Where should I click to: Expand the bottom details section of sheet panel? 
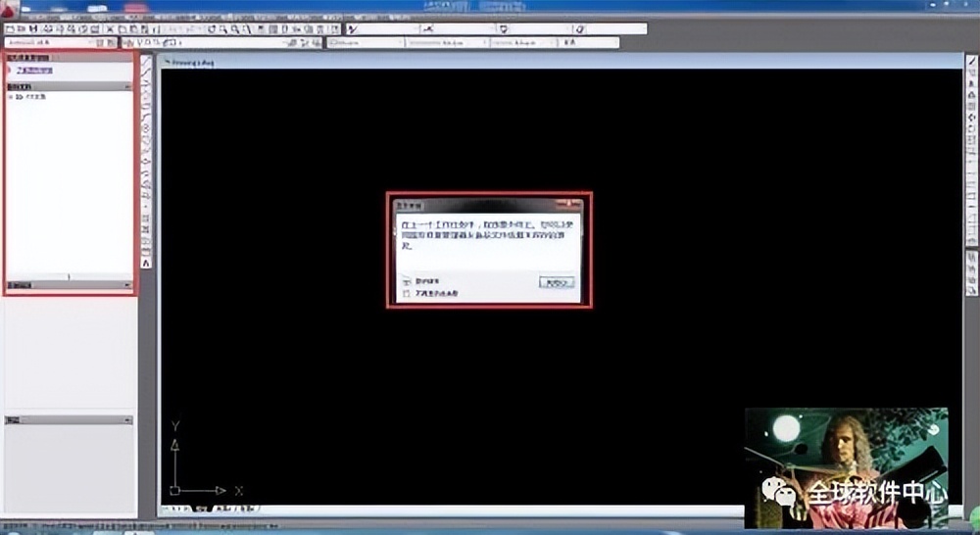(x=128, y=285)
